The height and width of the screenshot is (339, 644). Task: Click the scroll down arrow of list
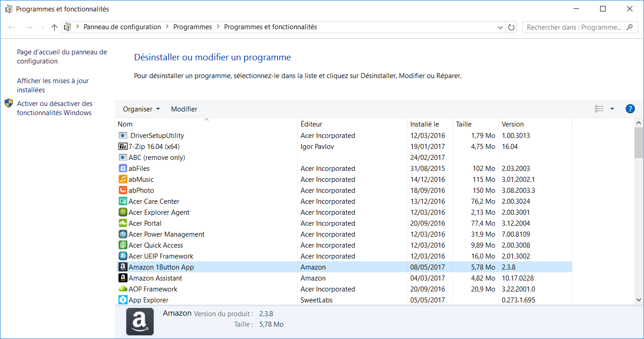[639, 300]
